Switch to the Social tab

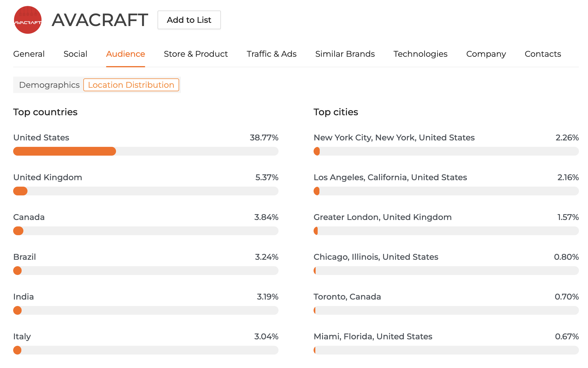pyautogui.click(x=75, y=54)
